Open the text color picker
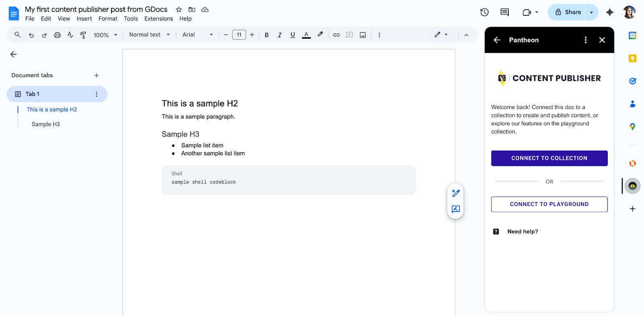Screen dimensions: 644x316 coord(306,35)
